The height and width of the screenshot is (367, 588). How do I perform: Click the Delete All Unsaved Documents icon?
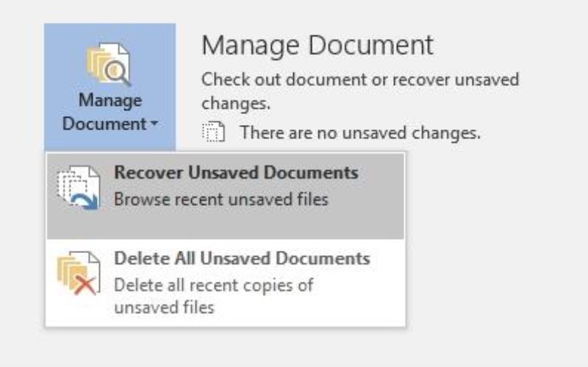[79, 273]
